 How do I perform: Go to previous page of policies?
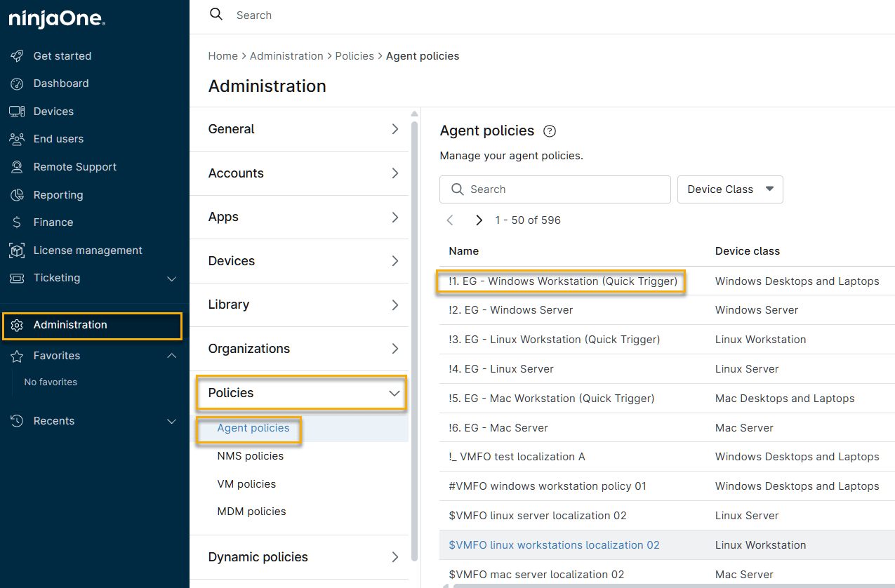pos(451,220)
